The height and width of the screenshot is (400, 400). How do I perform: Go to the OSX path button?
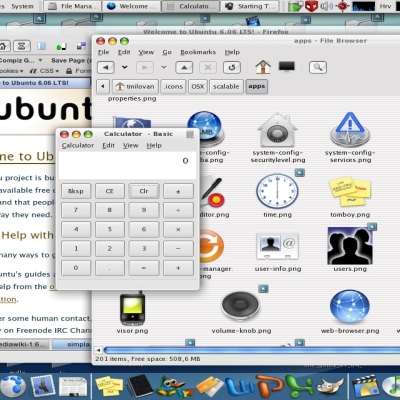click(x=198, y=86)
